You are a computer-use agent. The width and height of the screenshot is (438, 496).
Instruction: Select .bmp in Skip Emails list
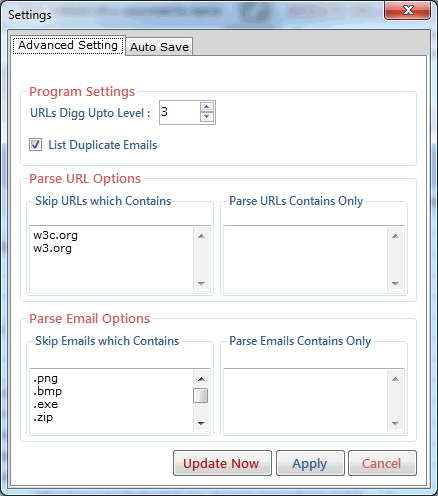click(x=47, y=392)
